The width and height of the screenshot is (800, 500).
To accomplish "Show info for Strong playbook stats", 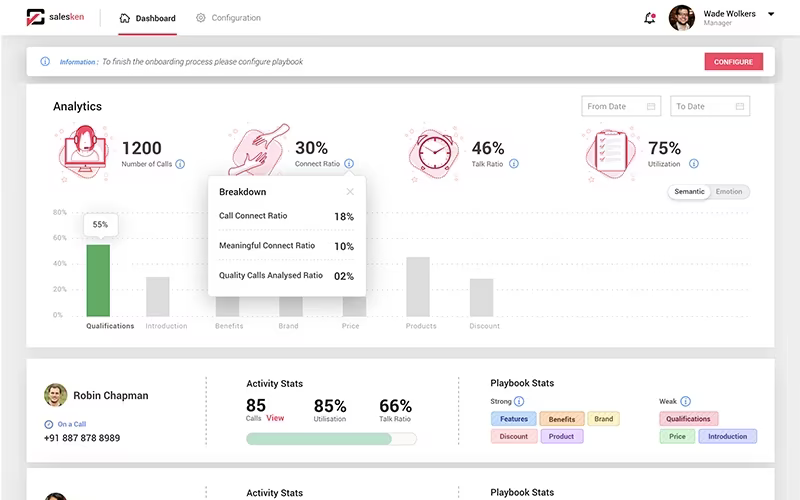I will click(x=519, y=402).
